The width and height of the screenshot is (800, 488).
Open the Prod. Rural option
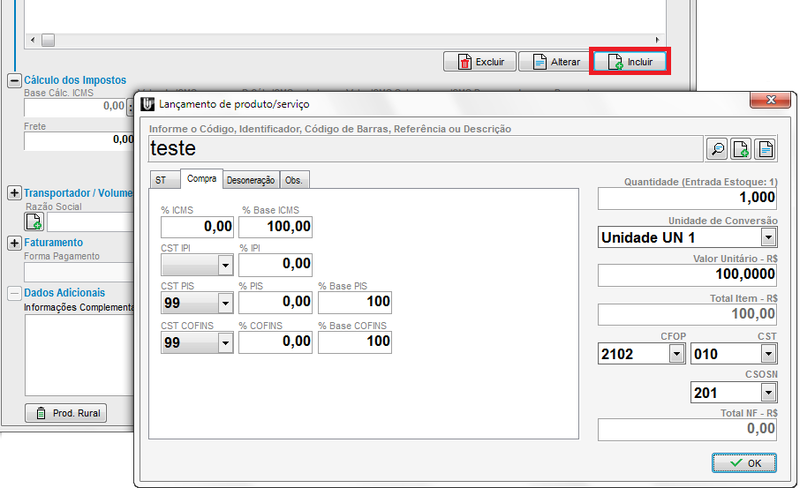pos(66,414)
